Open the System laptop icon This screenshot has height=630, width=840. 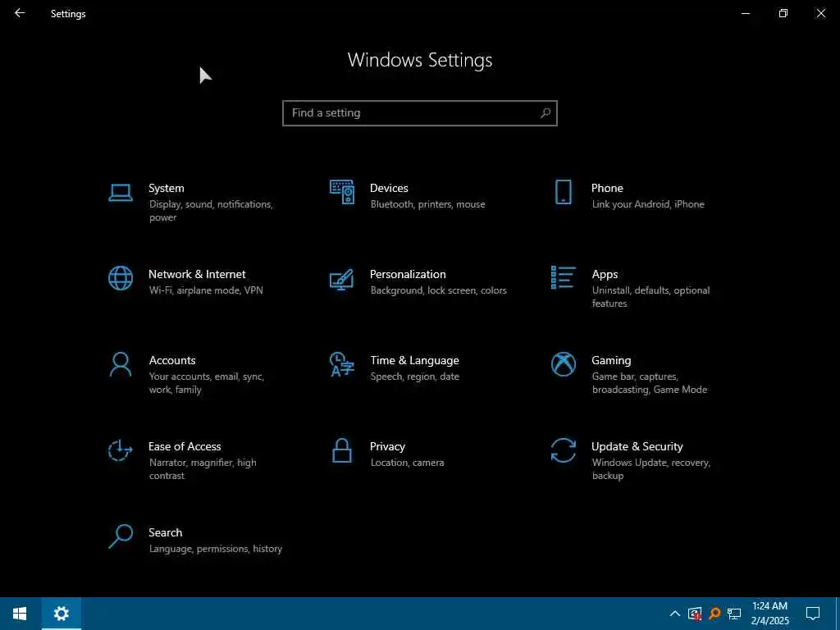121,193
